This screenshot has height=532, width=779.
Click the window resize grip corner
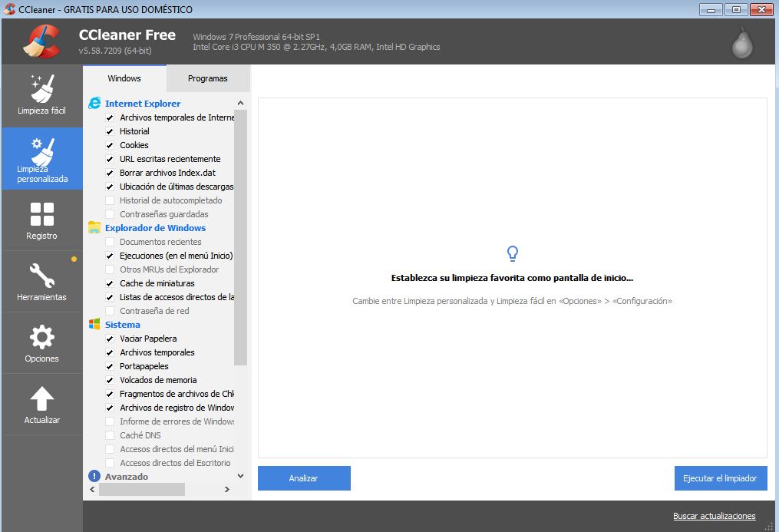[x=770, y=526]
